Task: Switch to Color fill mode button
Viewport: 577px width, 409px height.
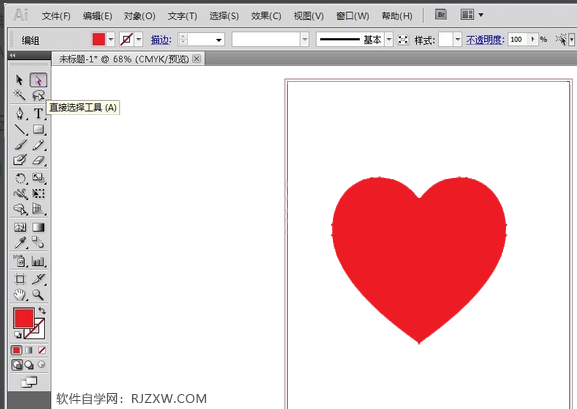Action: (x=17, y=350)
